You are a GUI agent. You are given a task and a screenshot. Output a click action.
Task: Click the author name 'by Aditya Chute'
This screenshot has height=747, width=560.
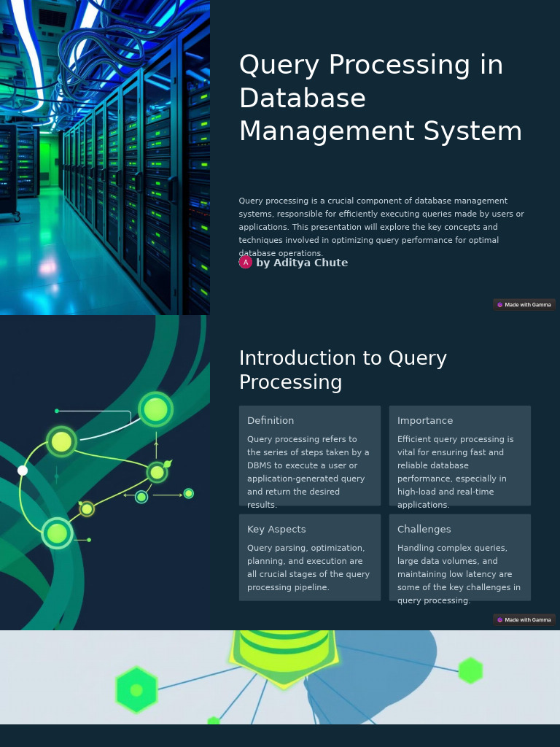click(x=302, y=263)
